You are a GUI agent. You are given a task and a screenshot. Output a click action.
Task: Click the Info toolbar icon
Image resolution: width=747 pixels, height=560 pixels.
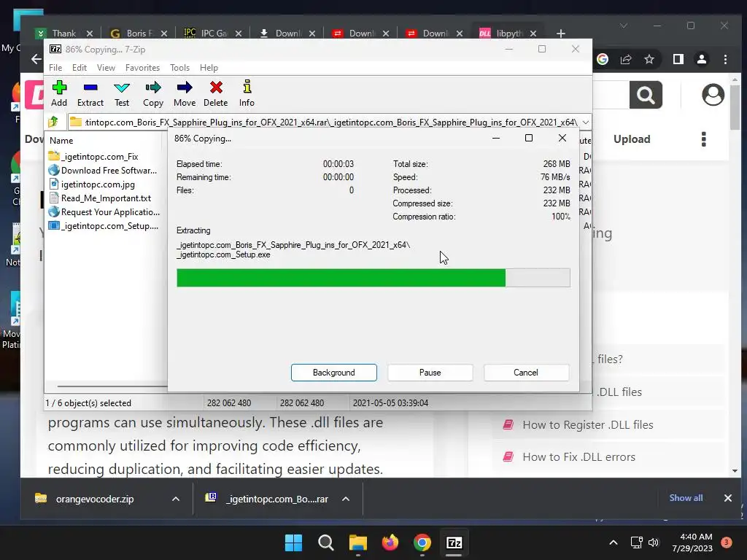tap(247, 93)
